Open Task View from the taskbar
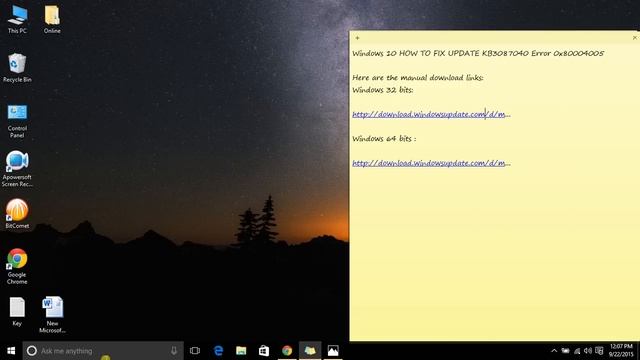This screenshot has height=360, width=640. click(195, 351)
